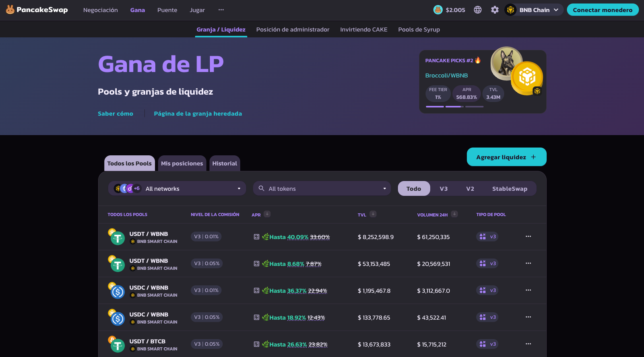Click the $ 53,153,485 TVL value
The width and height of the screenshot is (644, 357).
pos(374,264)
